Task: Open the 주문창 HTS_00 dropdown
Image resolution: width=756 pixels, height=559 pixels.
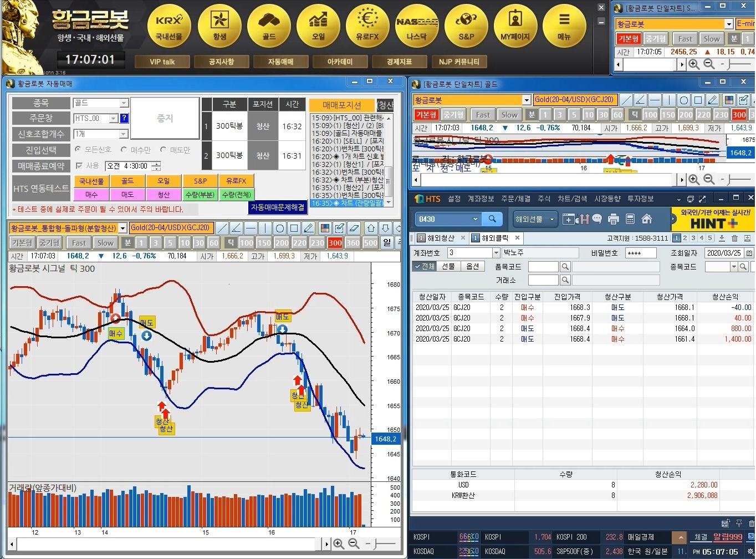Action: coord(114,119)
